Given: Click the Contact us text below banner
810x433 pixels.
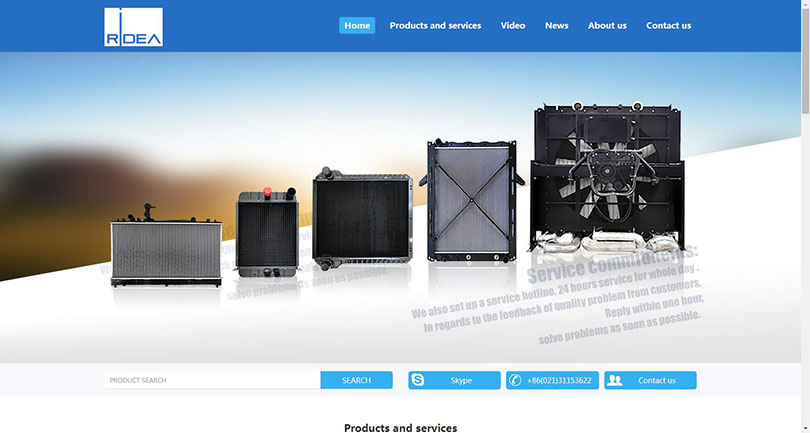Looking at the screenshot, I should (657, 380).
